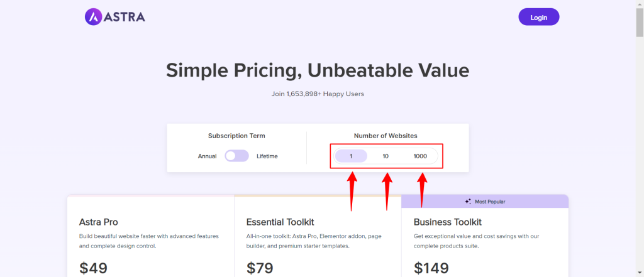Click the Lifetime label
This screenshot has height=277, width=644.
point(267,156)
